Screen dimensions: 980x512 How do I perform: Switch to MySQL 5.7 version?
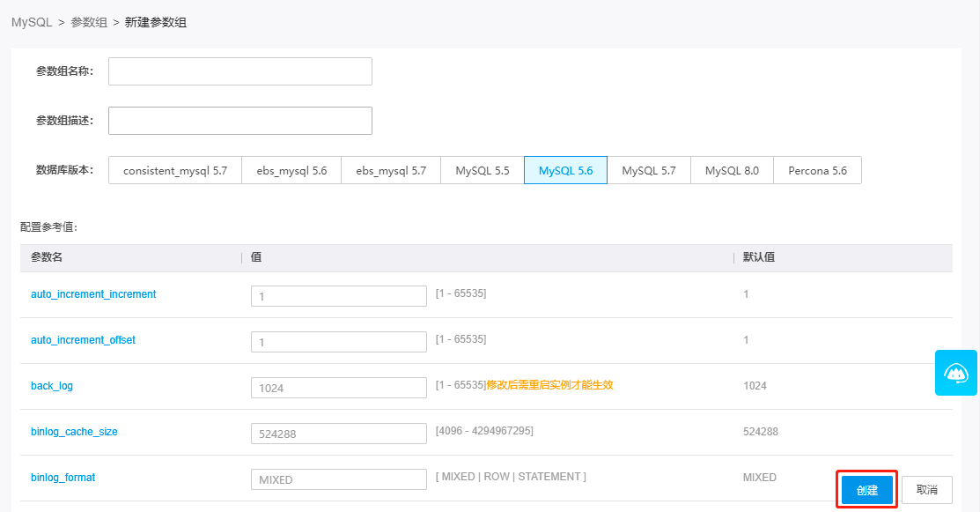pos(649,171)
